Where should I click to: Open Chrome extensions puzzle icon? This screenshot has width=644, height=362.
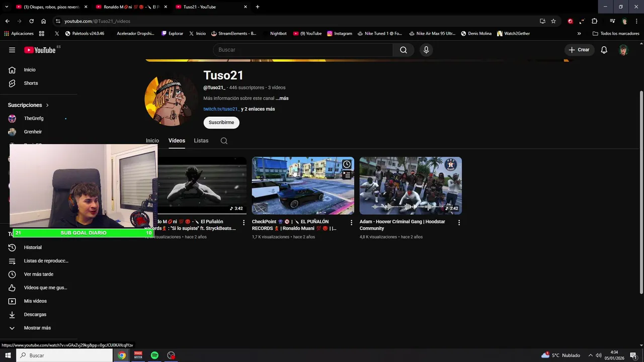click(594, 21)
